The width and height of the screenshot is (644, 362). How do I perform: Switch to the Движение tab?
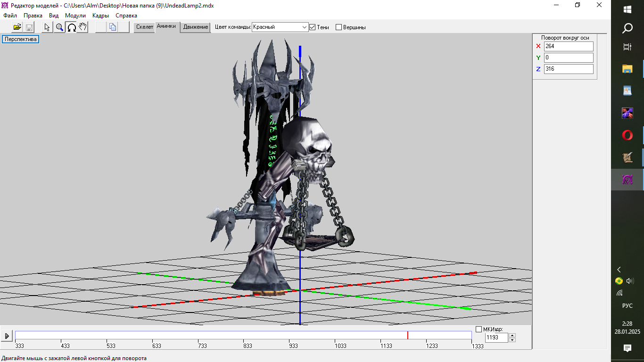(x=196, y=27)
